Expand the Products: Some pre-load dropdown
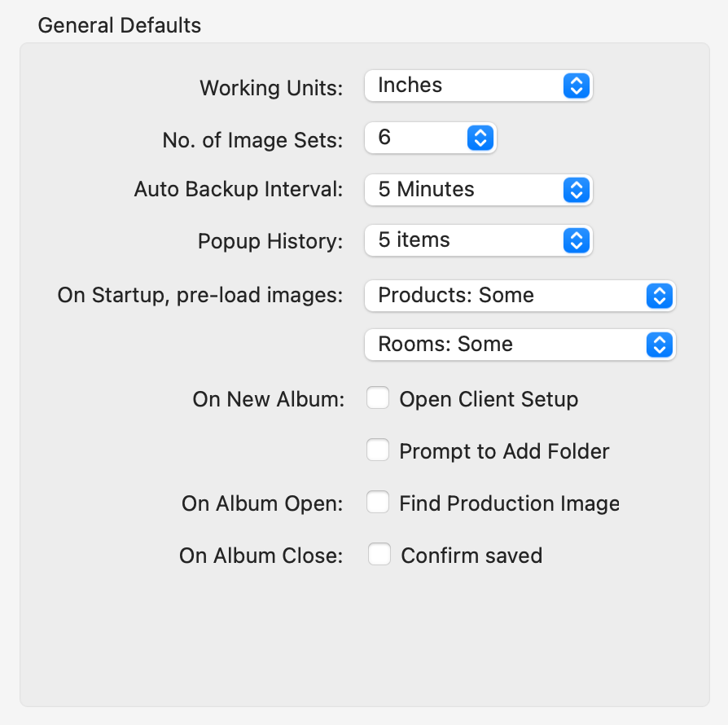This screenshot has width=728, height=725. click(520, 296)
